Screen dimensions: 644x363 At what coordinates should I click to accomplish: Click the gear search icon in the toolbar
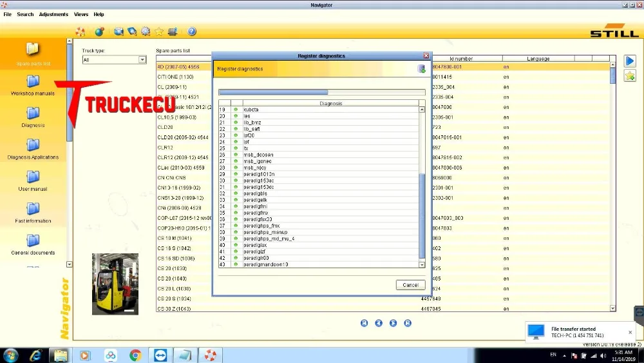(x=146, y=32)
